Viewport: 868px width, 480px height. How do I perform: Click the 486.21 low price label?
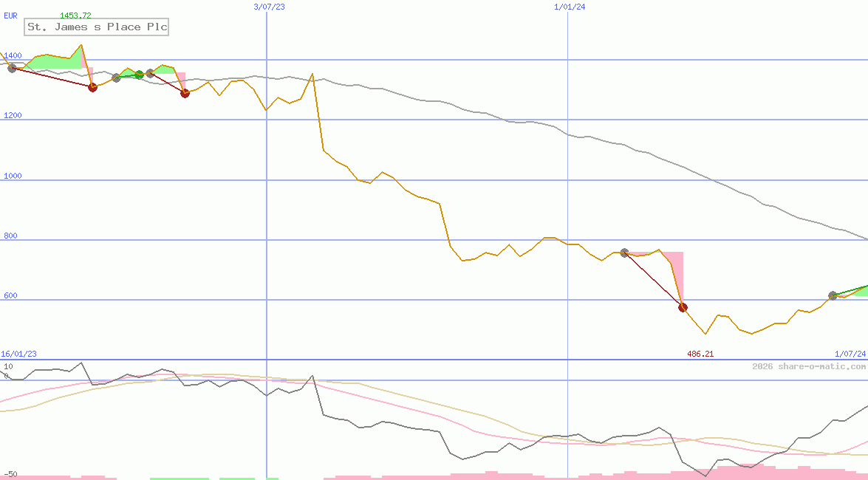(x=700, y=354)
